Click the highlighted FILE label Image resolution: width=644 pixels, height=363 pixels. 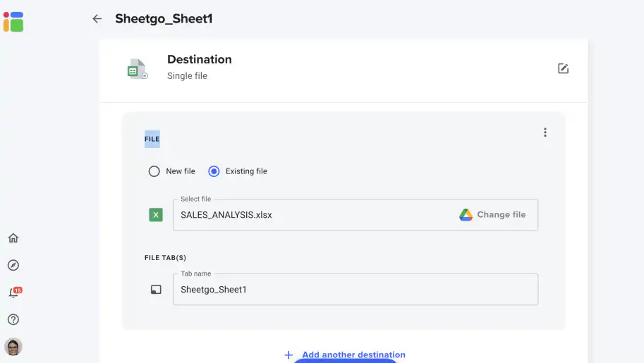[x=152, y=139]
